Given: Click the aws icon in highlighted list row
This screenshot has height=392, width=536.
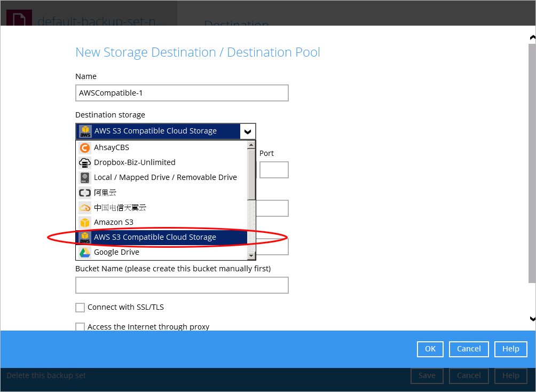Looking at the screenshot, I should pos(85,237).
